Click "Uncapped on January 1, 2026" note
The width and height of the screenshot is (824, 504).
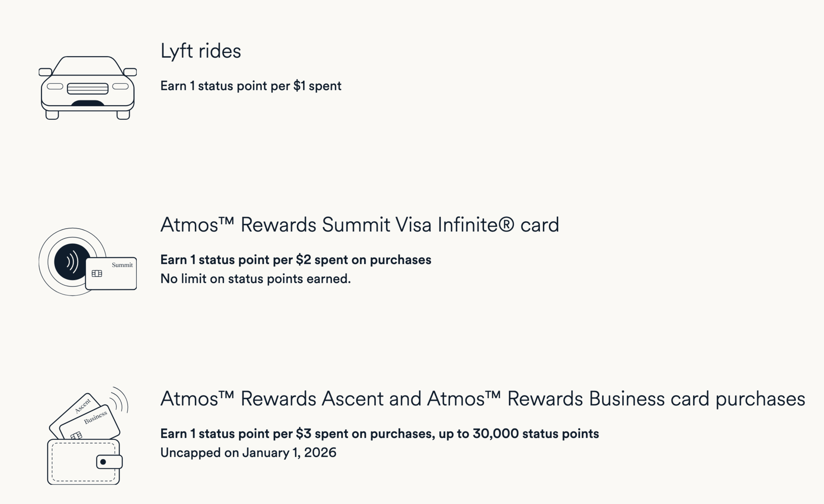point(248,453)
